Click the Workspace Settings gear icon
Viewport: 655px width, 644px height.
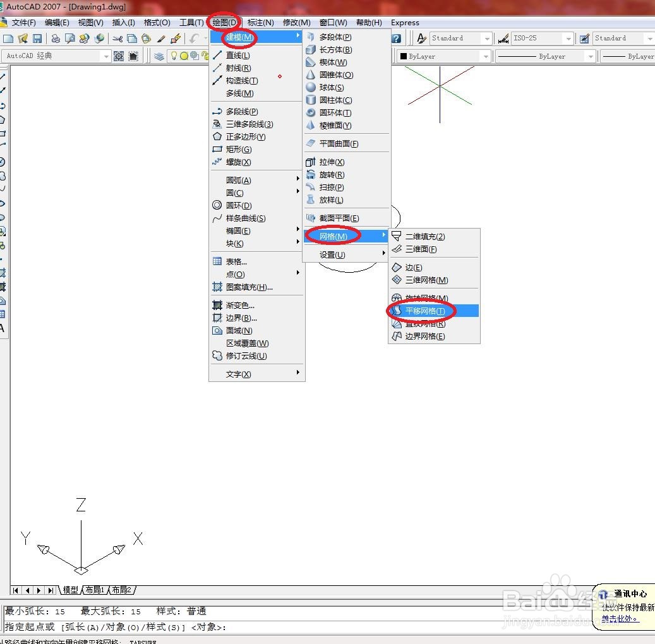119,56
